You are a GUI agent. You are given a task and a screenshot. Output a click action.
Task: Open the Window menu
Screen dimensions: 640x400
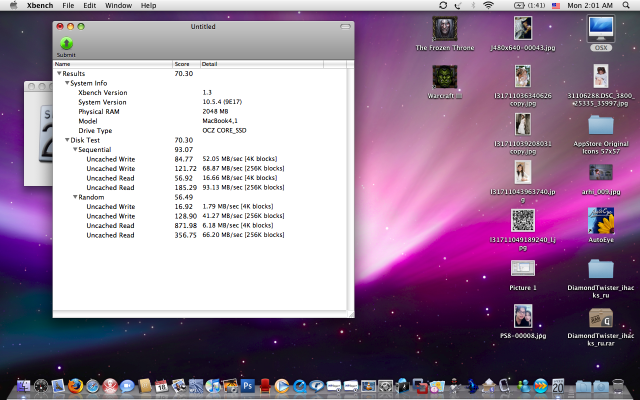(x=117, y=6)
